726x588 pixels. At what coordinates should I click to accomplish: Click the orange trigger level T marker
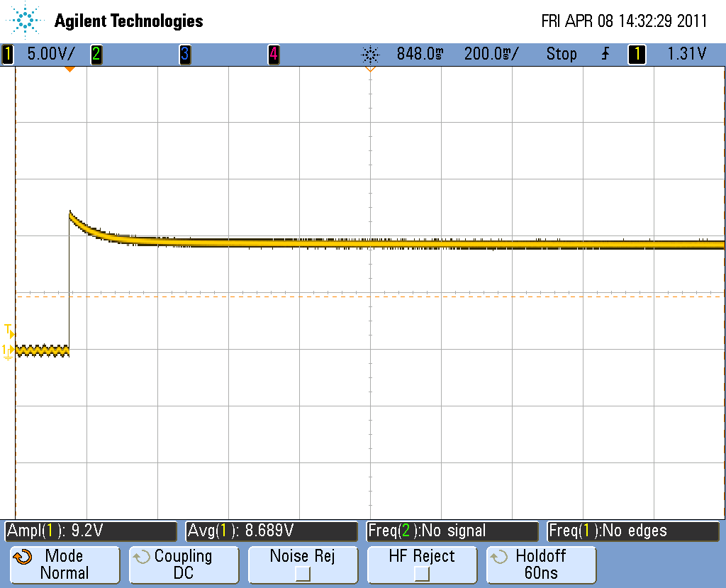click(x=9, y=330)
